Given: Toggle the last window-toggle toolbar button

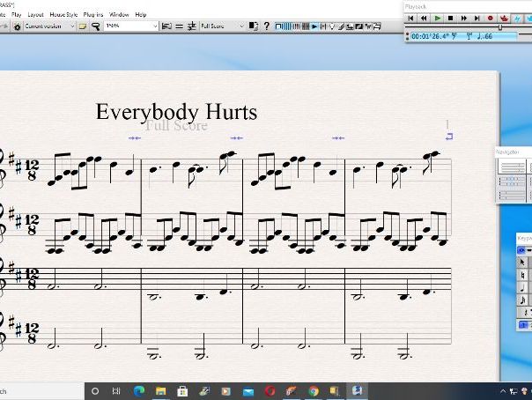Looking at the screenshot, I should pyautogui.click(x=377, y=26).
